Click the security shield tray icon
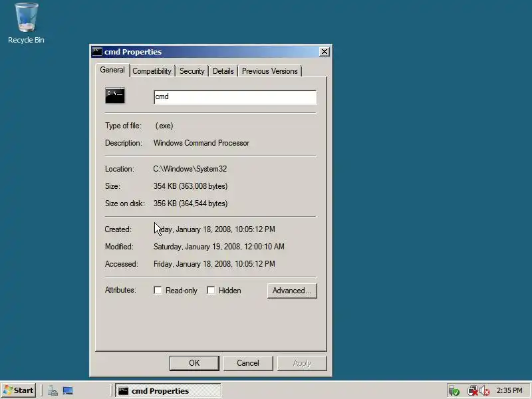This screenshot has height=399, width=532. pyautogui.click(x=454, y=390)
